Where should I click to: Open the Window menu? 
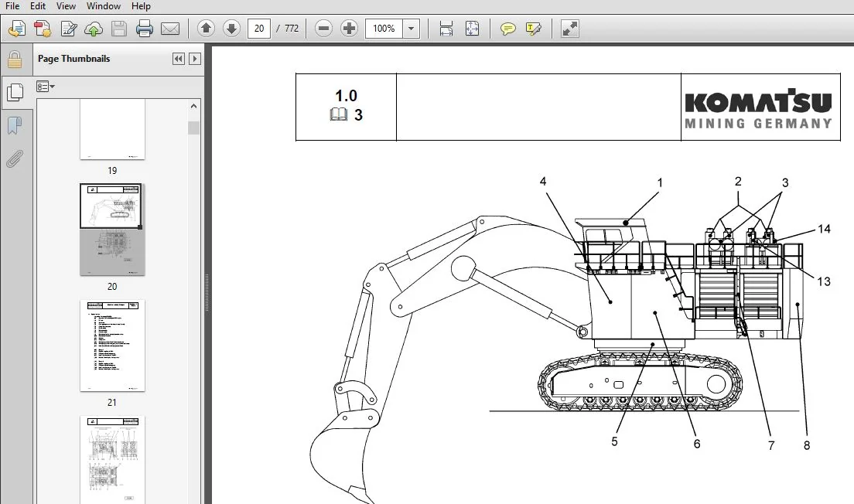(x=104, y=6)
